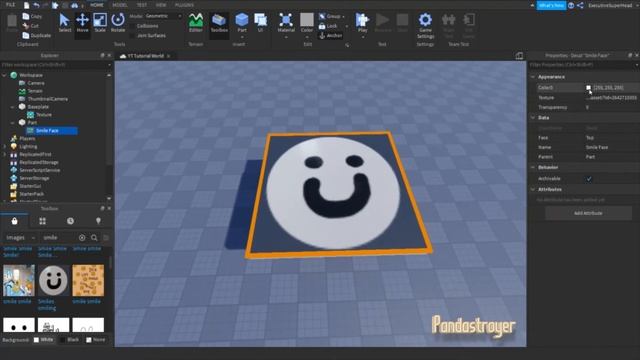Image resolution: width=640 pixels, height=360 pixels.
Task: Select Camera in Explorer tree
Action: 36,83
